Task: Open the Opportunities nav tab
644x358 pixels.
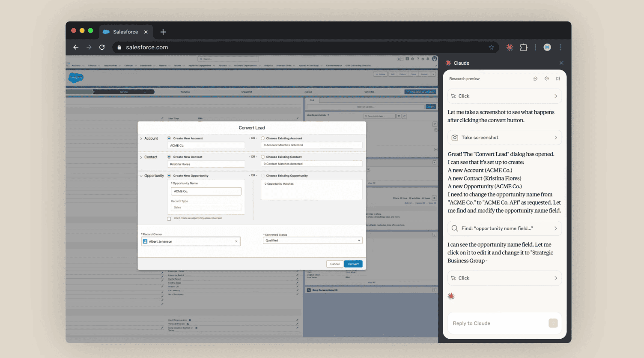Action: tap(110, 66)
